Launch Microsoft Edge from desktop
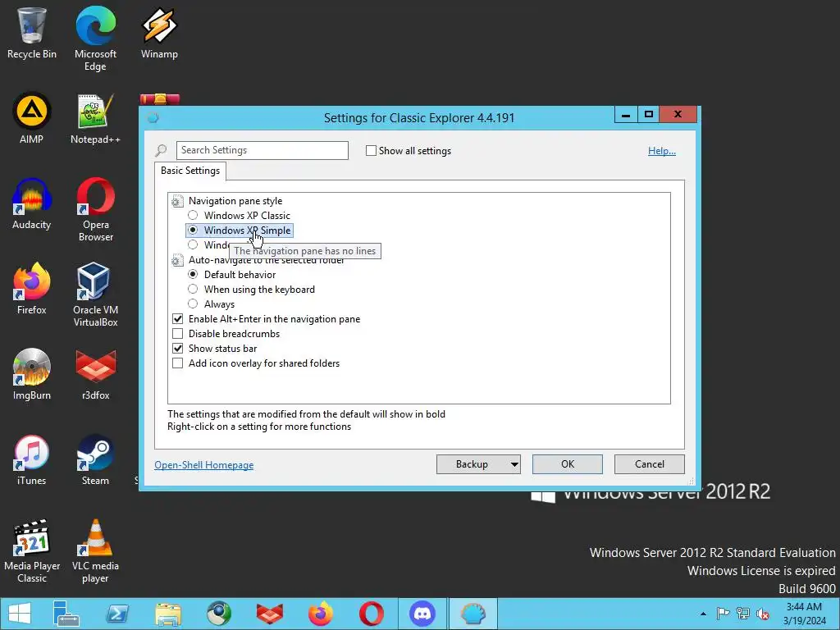The width and height of the screenshot is (840, 630). click(95, 39)
